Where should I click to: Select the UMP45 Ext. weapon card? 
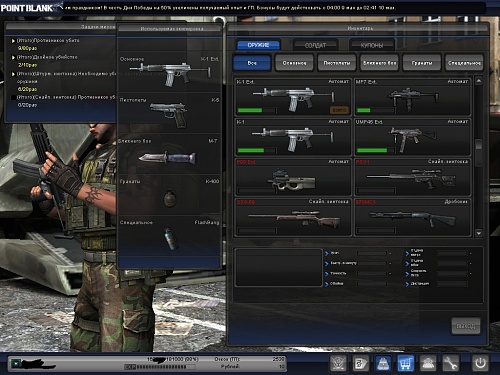tap(412, 137)
